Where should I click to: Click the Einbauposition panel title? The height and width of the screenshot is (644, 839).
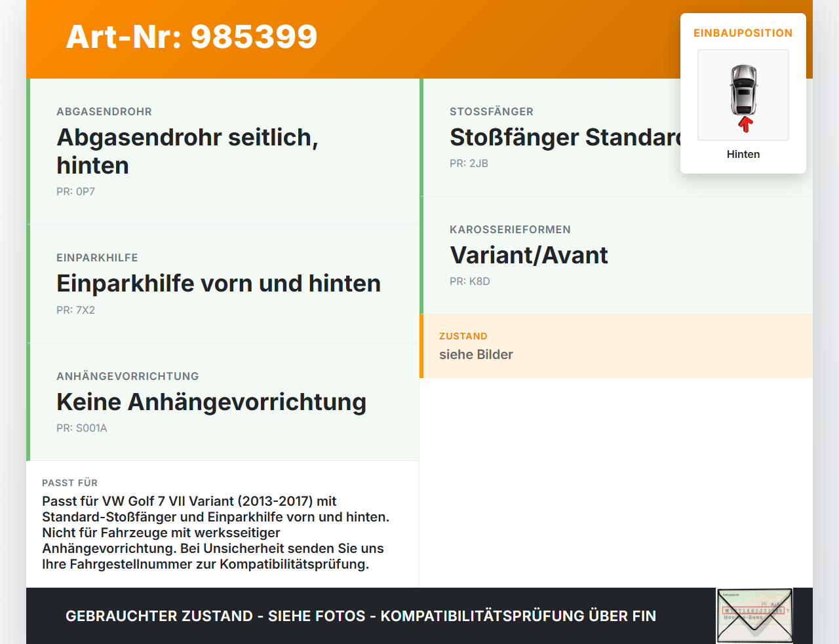tap(743, 33)
